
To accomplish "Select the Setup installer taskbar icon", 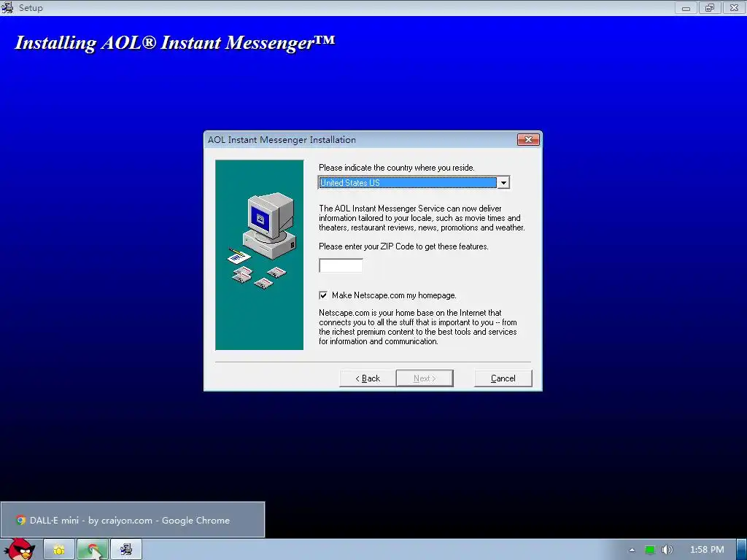I will [x=126, y=550].
